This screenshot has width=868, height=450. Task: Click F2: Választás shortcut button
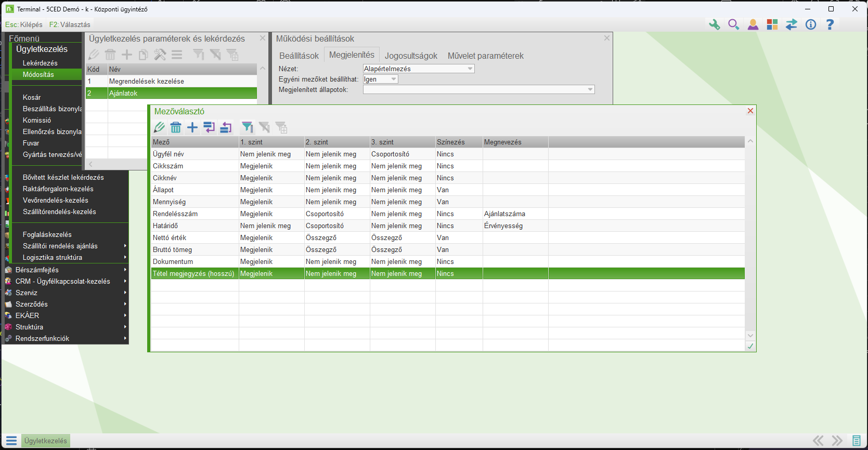click(x=70, y=24)
